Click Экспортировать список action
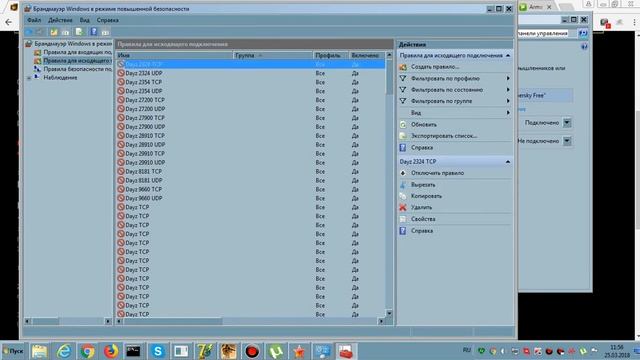Image resolution: width=640 pixels, height=360 pixels. coord(444,136)
